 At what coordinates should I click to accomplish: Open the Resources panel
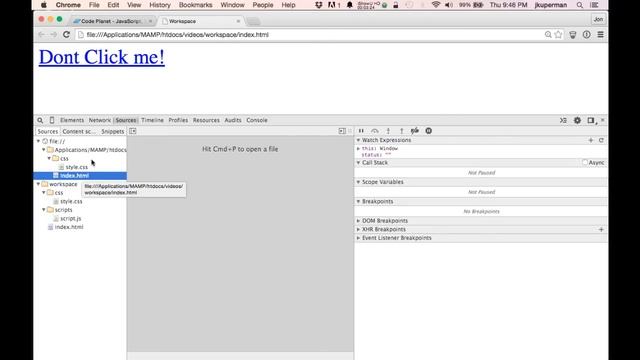(206, 120)
